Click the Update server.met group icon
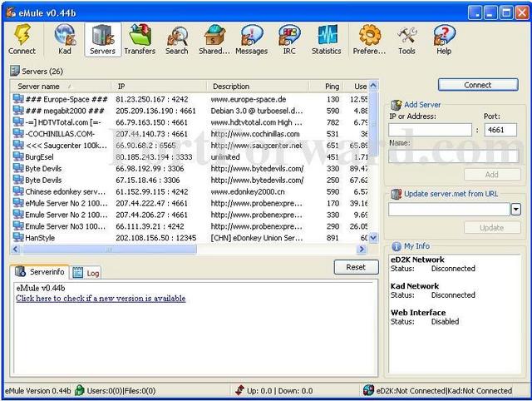This screenshot has height=401, width=532. 396,194
